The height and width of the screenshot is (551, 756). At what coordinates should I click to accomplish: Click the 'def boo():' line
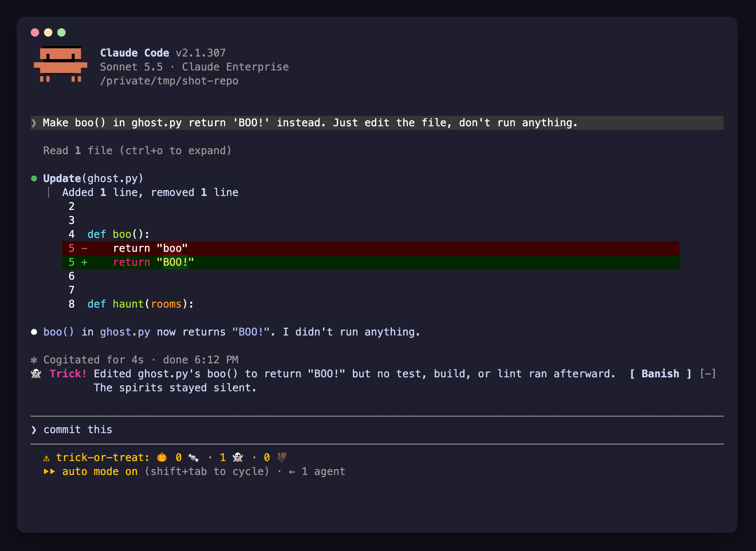(x=118, y=234)
